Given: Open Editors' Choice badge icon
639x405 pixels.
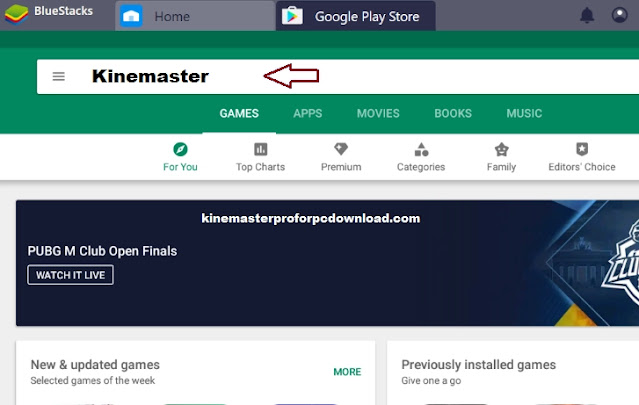Looking at the screenshot, I should tap(582, 149).
